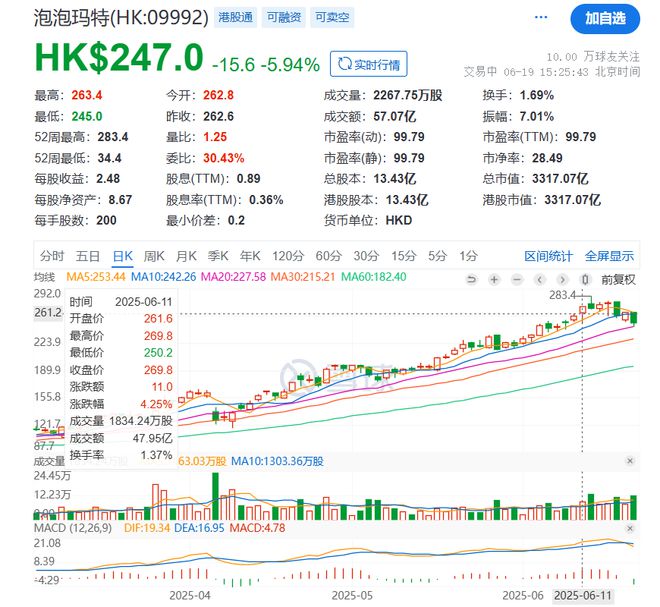Select the 周K weekly chart tab
The height and width of the screenshot is (607, 660).
pos(155,256)
